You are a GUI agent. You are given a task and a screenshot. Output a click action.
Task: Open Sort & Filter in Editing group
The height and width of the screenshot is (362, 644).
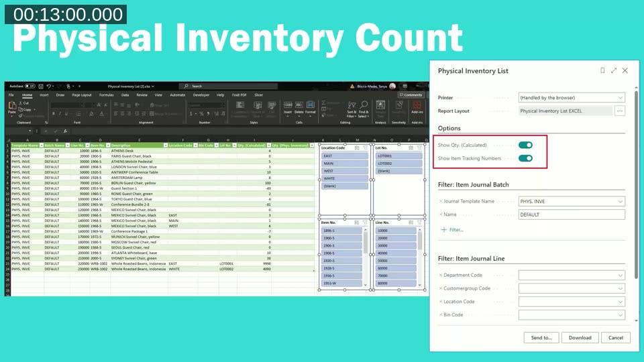352,109
